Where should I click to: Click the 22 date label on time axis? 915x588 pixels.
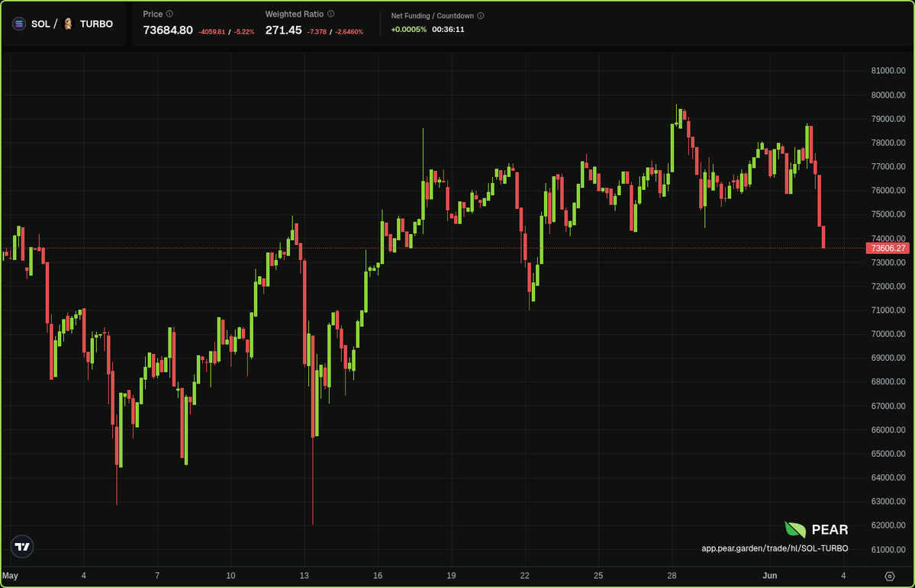(x=524, y=576)
